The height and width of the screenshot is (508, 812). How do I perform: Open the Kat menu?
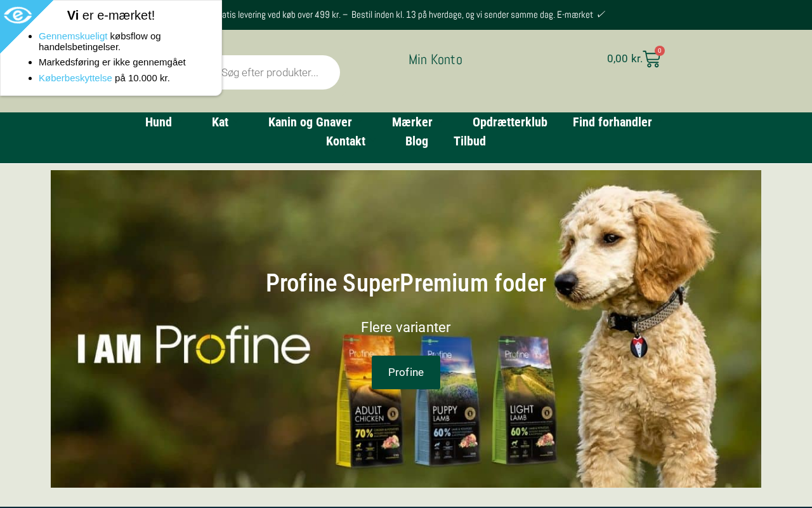tap(220, 122)
